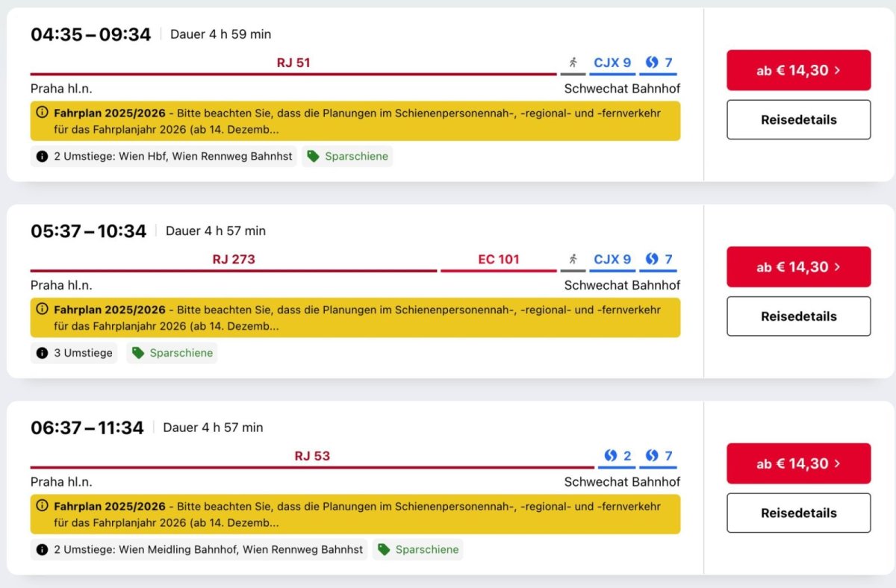
Task: Click info icon beside '3 Umstiege'
Action: [42, 353]
